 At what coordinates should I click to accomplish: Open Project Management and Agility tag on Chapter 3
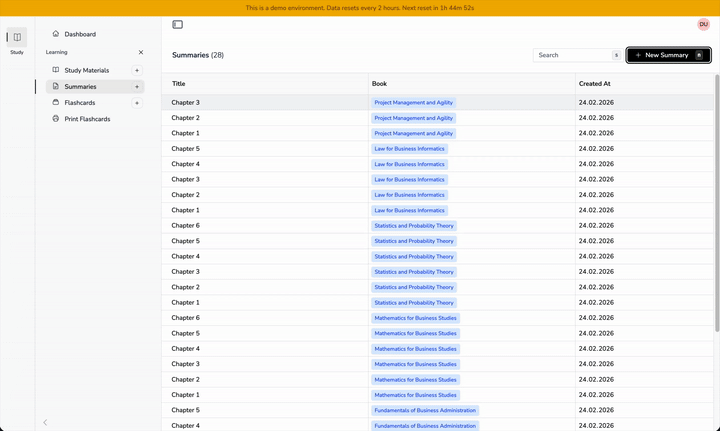[413, 102]
